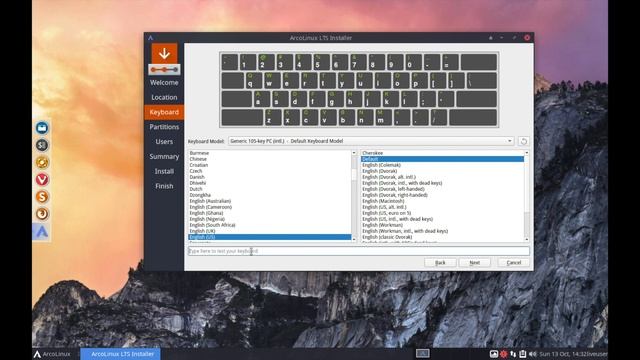Select Chinese in the language list
640x360 pixels.
(x=269, y=159)
